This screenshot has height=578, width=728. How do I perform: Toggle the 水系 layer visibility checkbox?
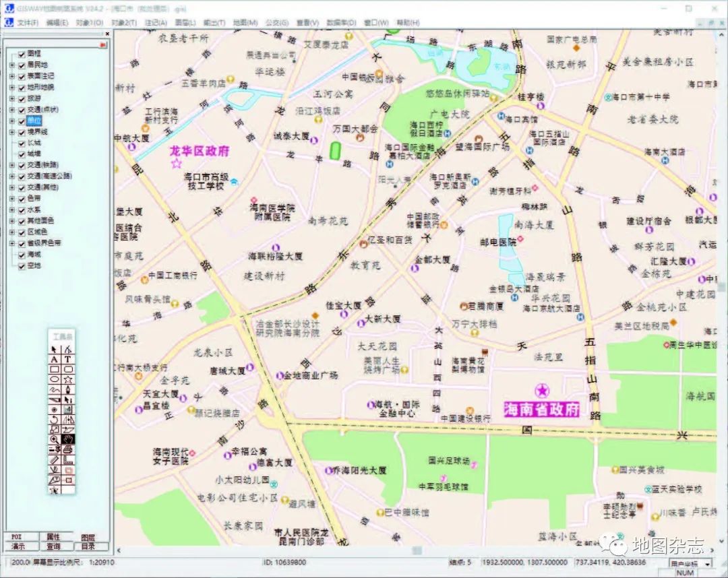pyautogui.click(x=21, y=210)
